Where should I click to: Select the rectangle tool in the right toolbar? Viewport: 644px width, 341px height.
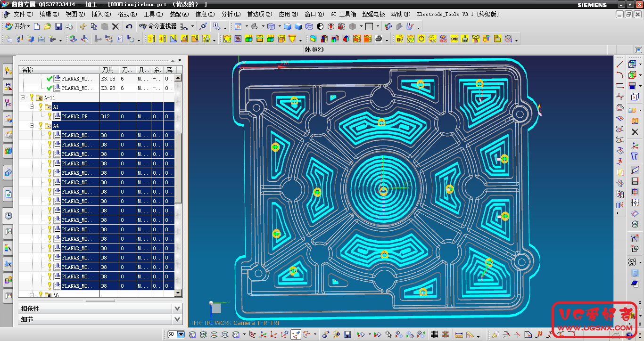620,86
